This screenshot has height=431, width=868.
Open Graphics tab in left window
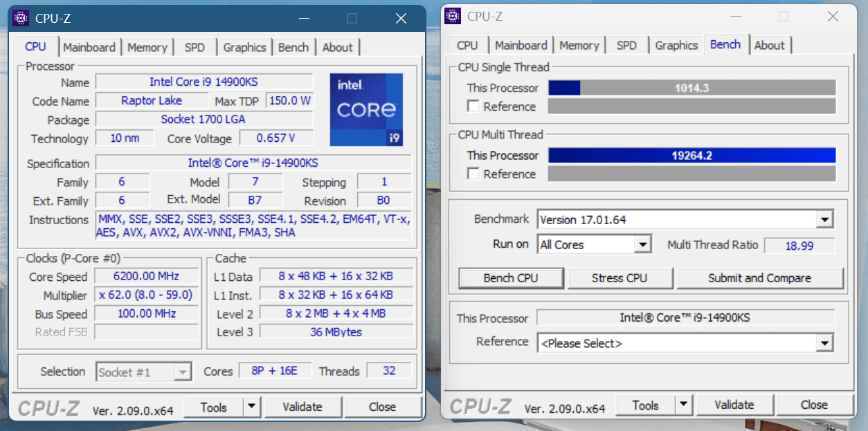(x=244, y=47)
